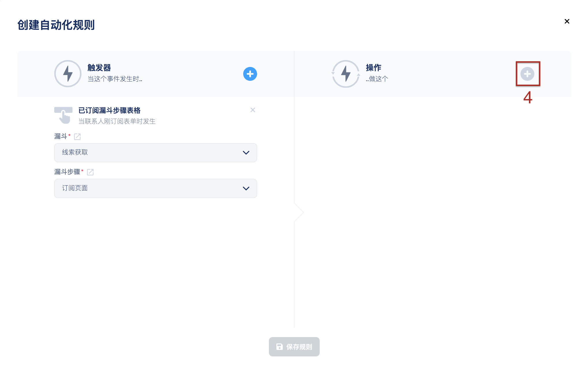Click the 当联系人刚订阅表单时发生 description
The height and width of the screenshot is (374, 588).
(x=117, y=121)
